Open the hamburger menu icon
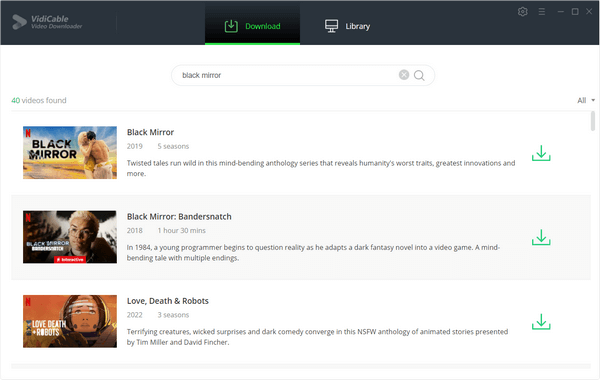Viewport: 600px width, 380px height. coord(541,12)
